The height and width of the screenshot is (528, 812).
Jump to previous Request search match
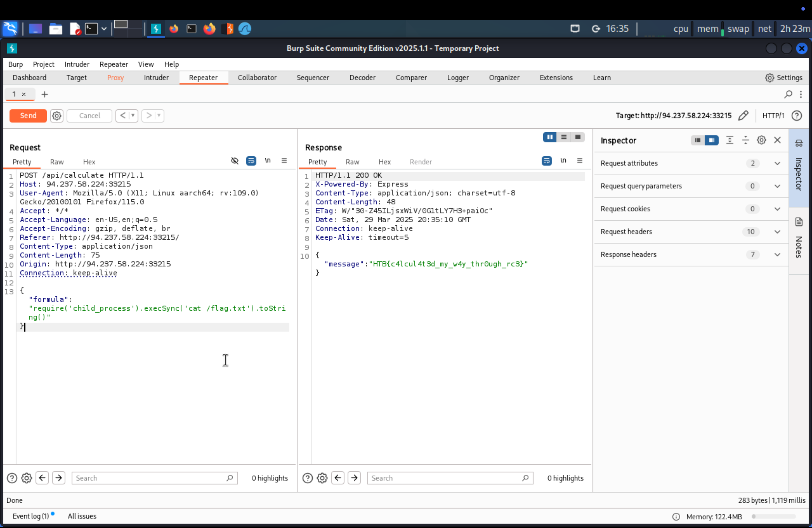[x=42, y=478]
